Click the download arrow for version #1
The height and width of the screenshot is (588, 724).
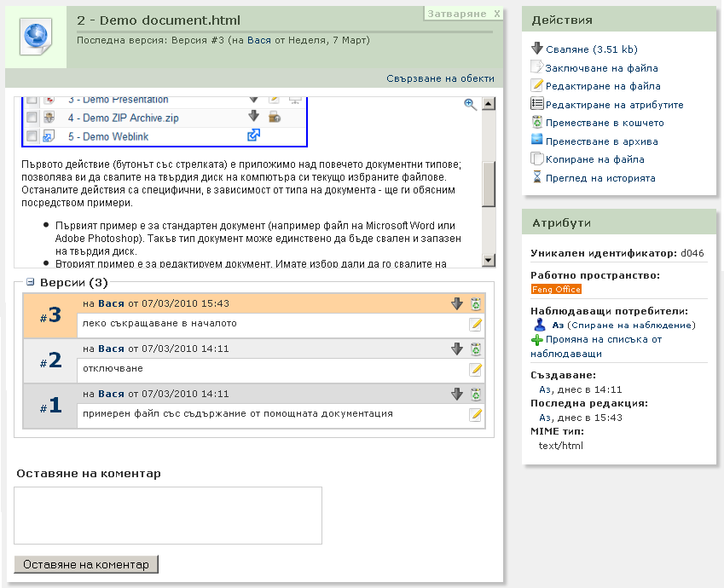click(457, 394)
